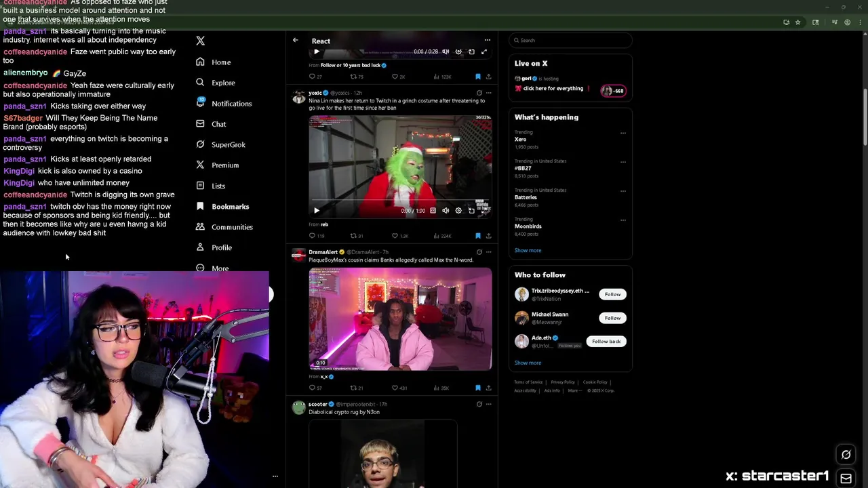Viewport: 868px width, 488px height.
Task: Mute the top 0:28 video
Action: coord(446,52)
